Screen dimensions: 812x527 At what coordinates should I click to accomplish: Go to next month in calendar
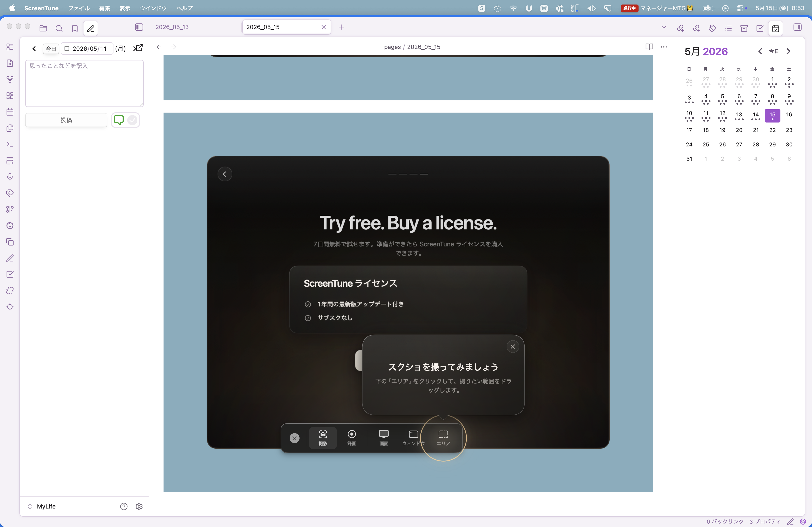[x=789, y=51]
